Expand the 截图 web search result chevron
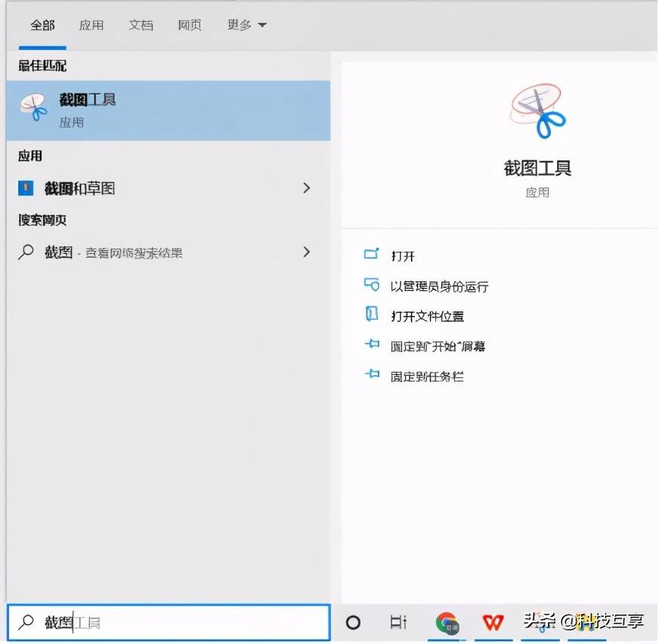The height and width of the screenshot is (644, 659). point(306,252)
